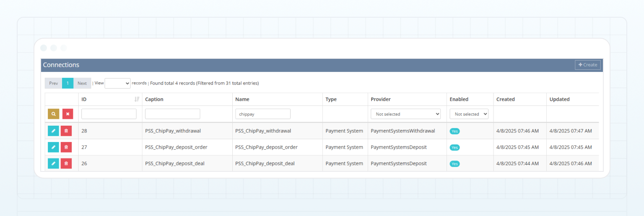The height and width of the screenshot is (216, 644).
Task: Open the Provider filter dropdown
Action: pos(405,114)
